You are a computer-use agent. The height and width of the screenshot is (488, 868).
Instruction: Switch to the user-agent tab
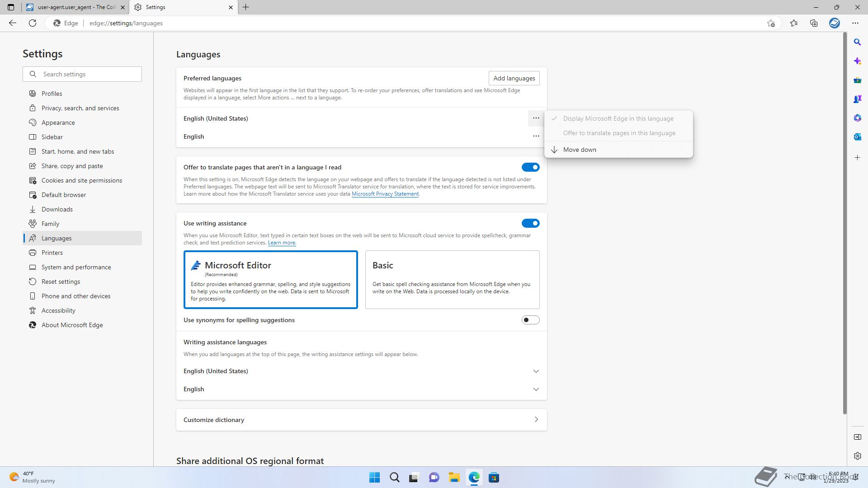(x=75, y=7)
